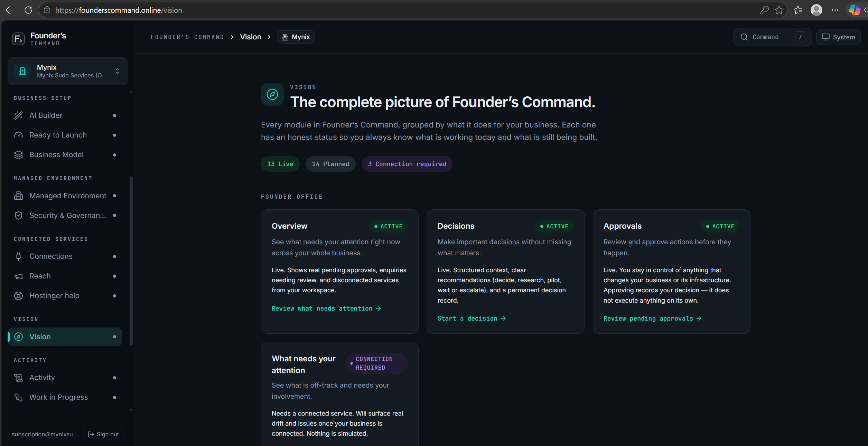Click the Ready to Launch gauge icon

18,135
